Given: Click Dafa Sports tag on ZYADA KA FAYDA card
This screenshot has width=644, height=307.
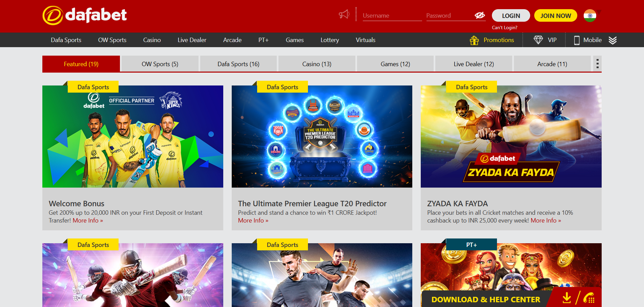Looking at the screenshot, I should coord(472,87).
